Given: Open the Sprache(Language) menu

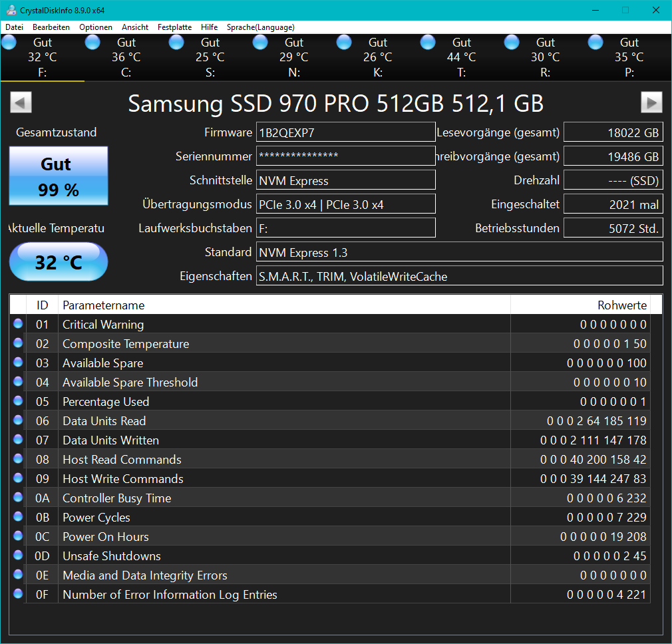Looking at the screenshot, I should (x=261, y=27).
